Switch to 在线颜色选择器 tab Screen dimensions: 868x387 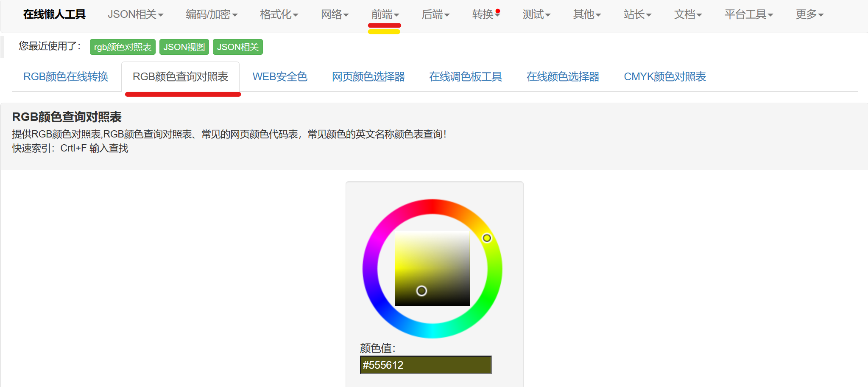pyautogui.click(x=563, y=77)
